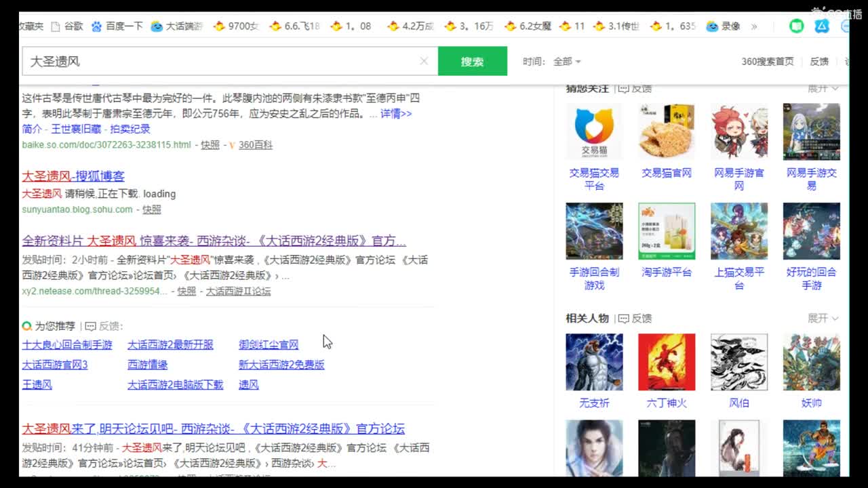Image resolution: width=868 pixels, height=488 pixels.
Task: Open suggestion 西游情缘
Action: click(147, 365)
